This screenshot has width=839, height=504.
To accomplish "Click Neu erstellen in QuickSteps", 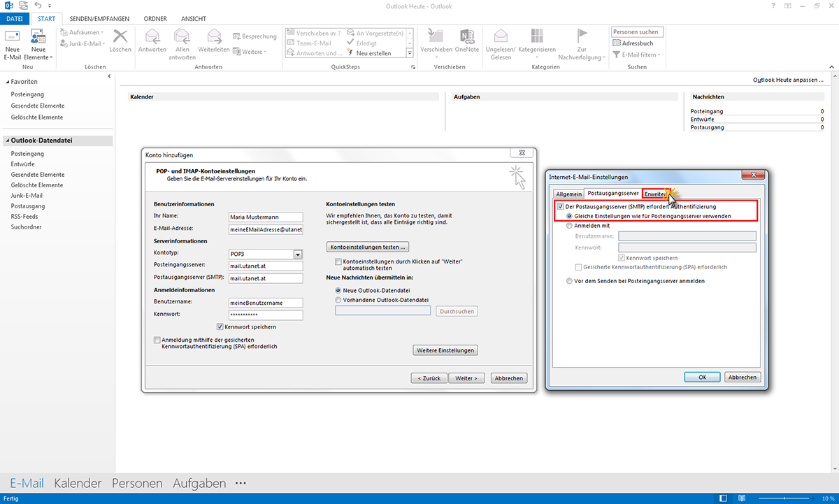I will coord(369,53).
